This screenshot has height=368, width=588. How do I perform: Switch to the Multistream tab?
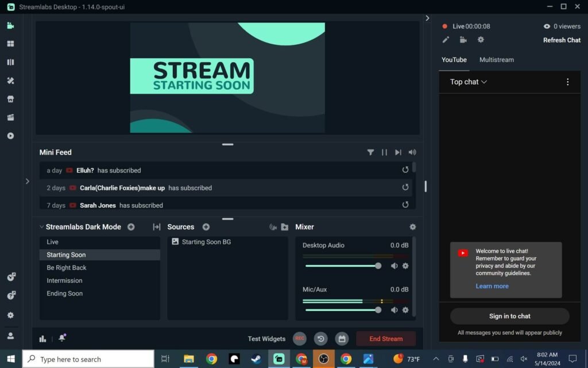(497, 60)
